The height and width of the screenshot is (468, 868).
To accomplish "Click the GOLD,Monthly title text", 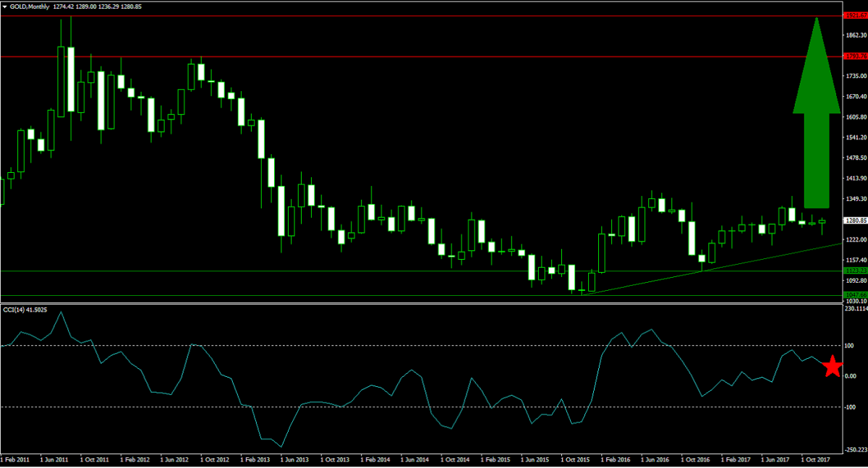I will (x=30, y=6).
